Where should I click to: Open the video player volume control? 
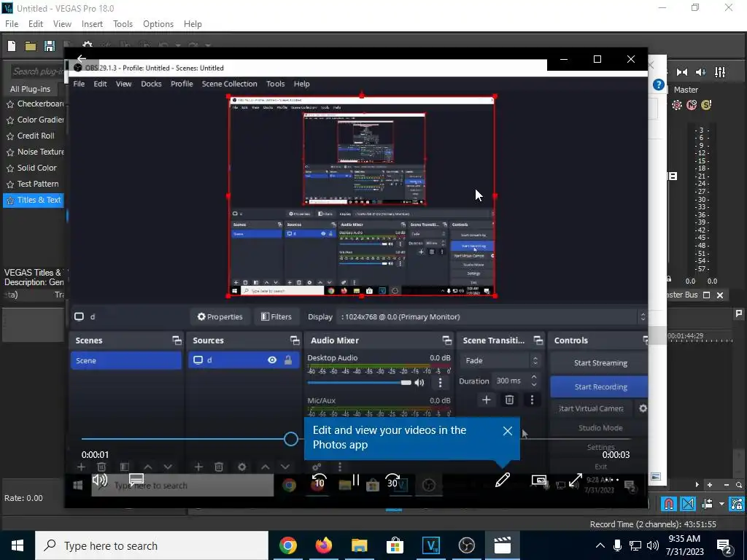99,480
